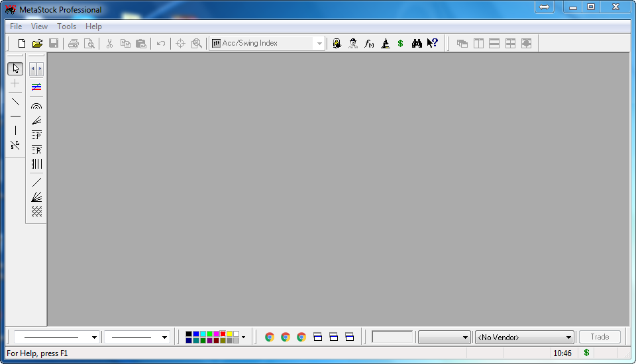Viewport: 636px width, 364px height.
Task: Open the Help menu
Action: (93, 26)
